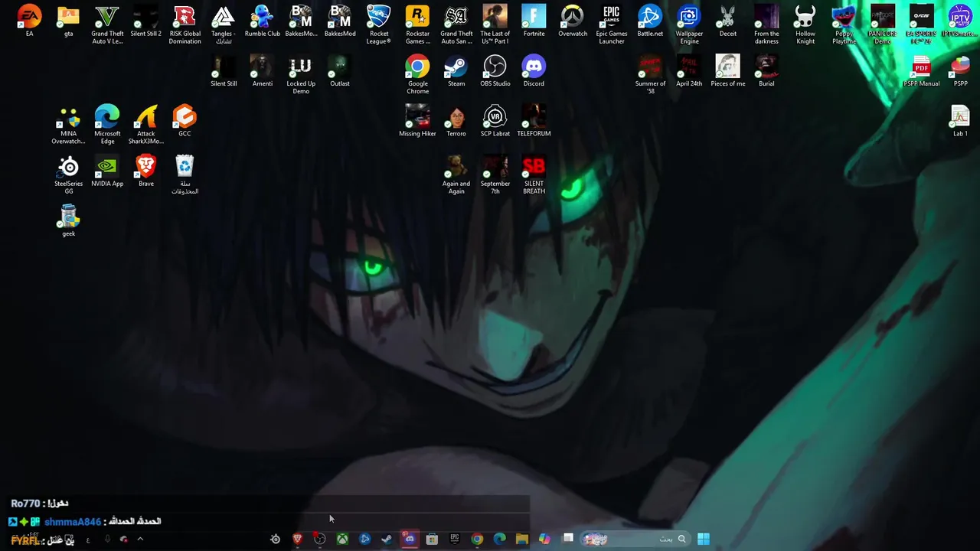
Task: Select the Missing Hiker icon
Action: point(417,121)
